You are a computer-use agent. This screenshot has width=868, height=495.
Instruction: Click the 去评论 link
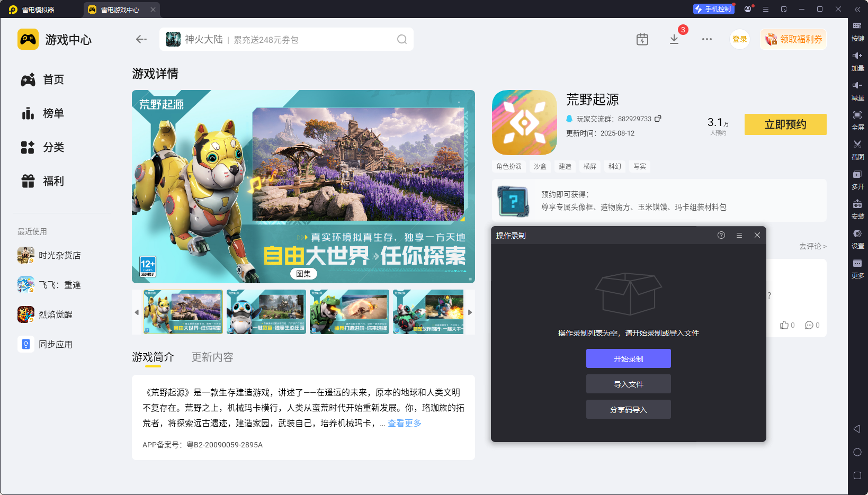pyautogui.click(x=812, y=246)
